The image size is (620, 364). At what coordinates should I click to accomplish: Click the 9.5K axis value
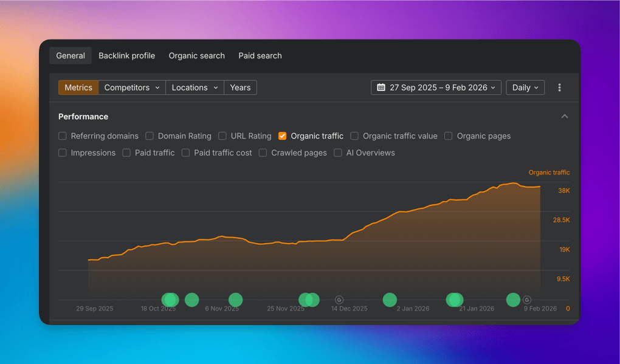coord(563,279)
